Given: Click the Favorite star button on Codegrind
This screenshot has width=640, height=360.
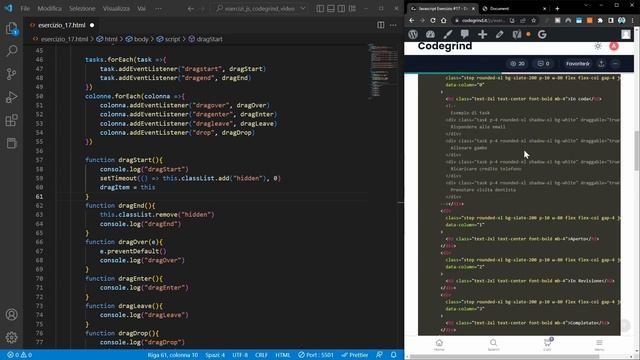Looking at the screenshot, I should pyautogui.click(x=578, y=64).
